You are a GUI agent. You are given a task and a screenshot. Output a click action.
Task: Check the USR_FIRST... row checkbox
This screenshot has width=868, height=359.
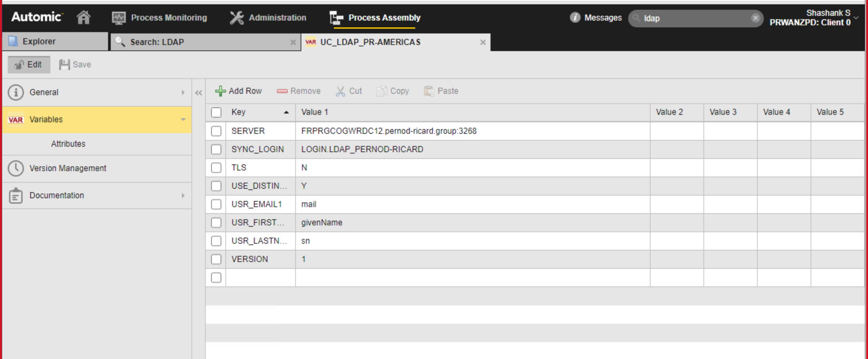click(216, 222)
